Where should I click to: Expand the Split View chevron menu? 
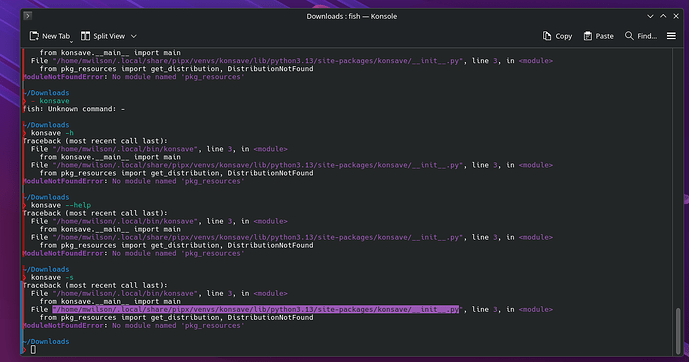[134, 36]
